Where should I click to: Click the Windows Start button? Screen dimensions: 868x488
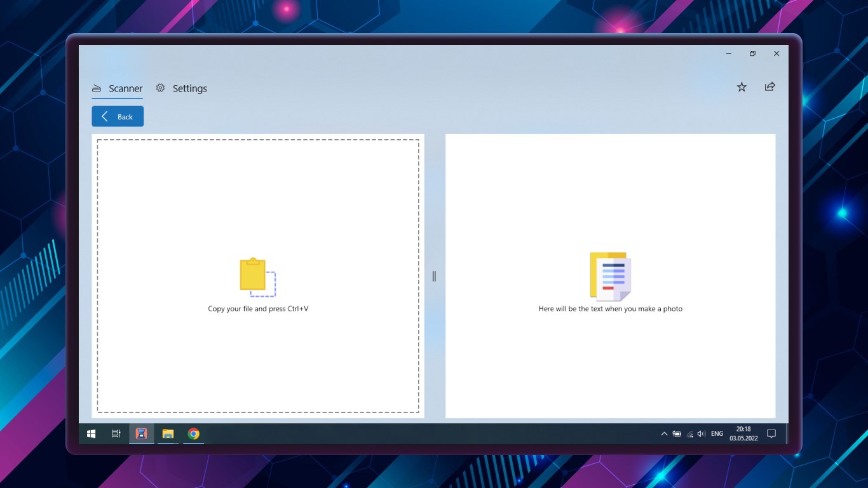91,434
